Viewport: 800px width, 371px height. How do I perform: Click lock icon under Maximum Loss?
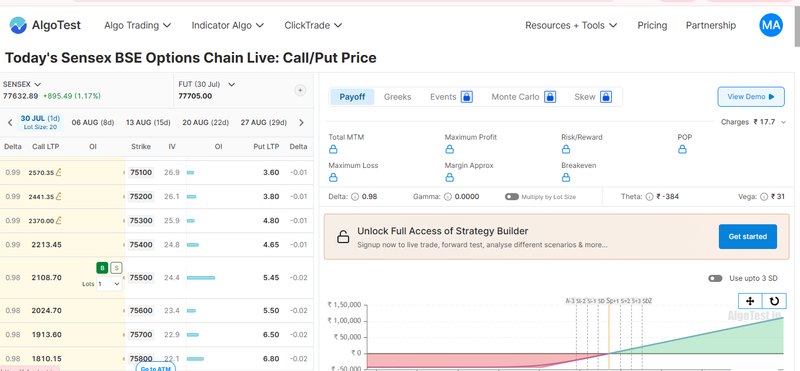pyautogui.click(x=333, y=177)
